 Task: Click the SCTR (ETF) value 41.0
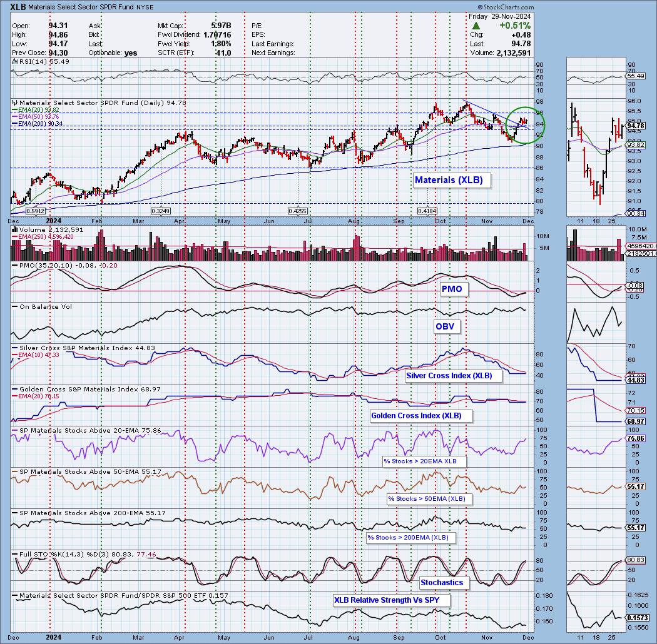223,53
